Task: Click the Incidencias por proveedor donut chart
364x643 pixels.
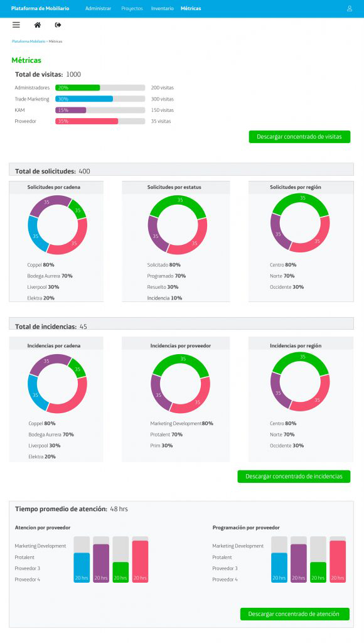Action: pos(180,384)
